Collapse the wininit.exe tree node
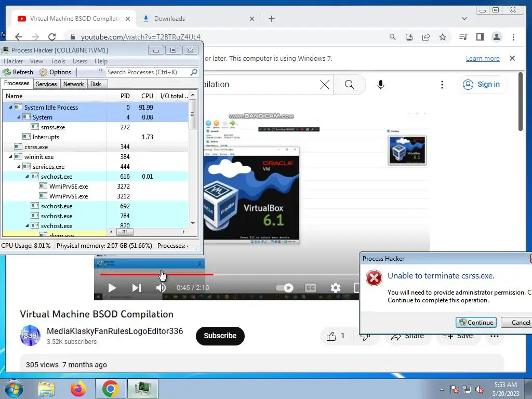 (10, 156)
